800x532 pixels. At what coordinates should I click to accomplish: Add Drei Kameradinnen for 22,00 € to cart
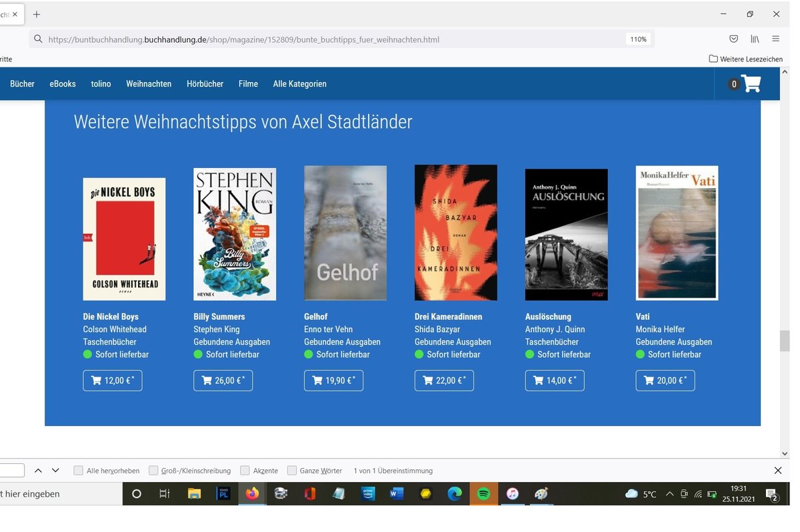(445, 380)
